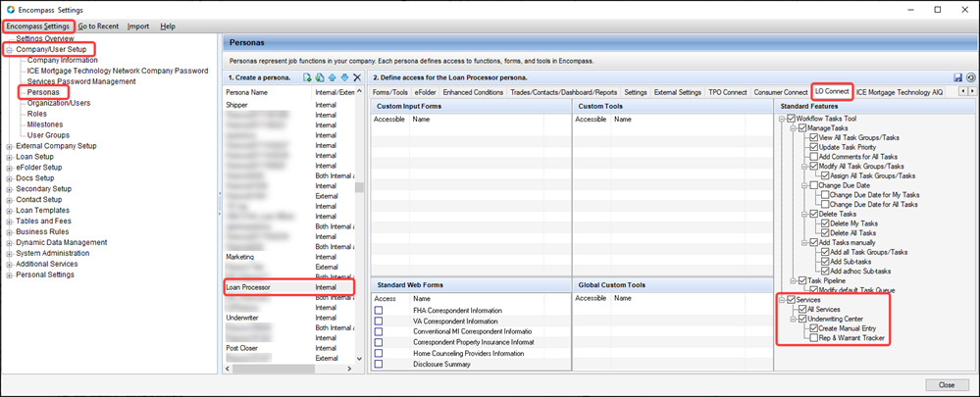Delete persona with the X icon
Viewport: 980px width, 397px height.
click(357, 76)
